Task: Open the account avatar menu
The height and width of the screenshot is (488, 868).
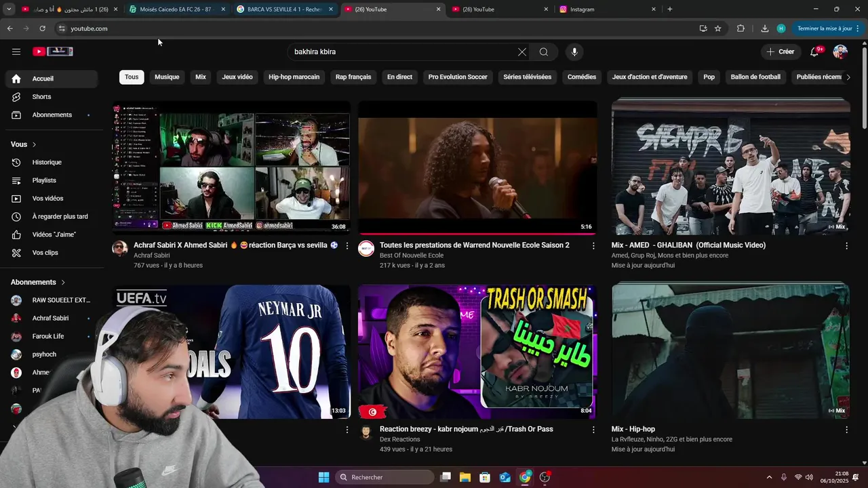Action: [840, 52]
